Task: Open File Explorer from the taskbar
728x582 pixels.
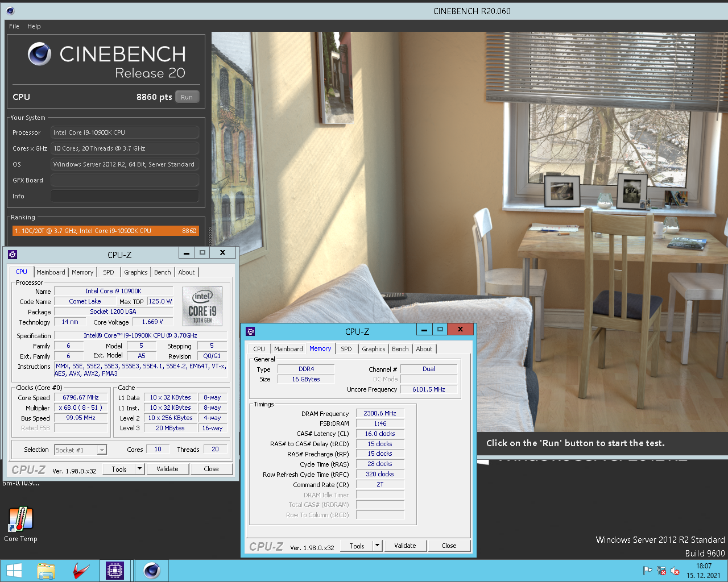Action: pyautogui.click(x=46, y=571)
